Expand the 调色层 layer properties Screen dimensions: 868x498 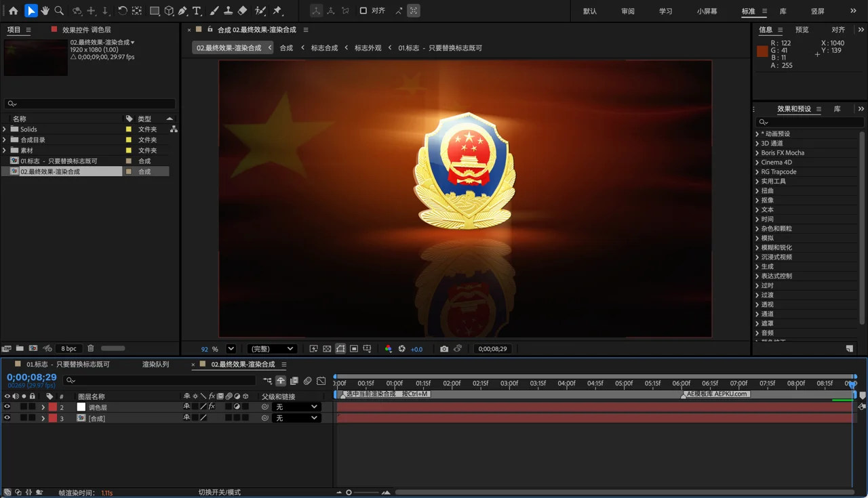(43, 407)
